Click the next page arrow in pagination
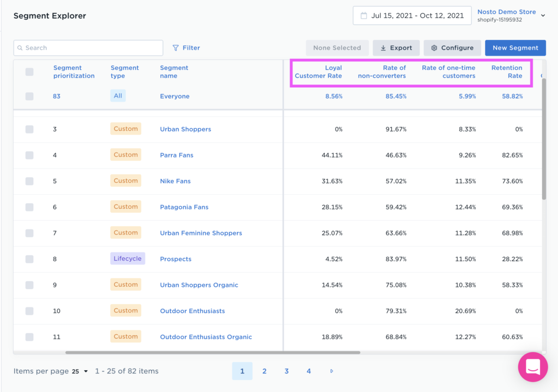 click(332, 371)
